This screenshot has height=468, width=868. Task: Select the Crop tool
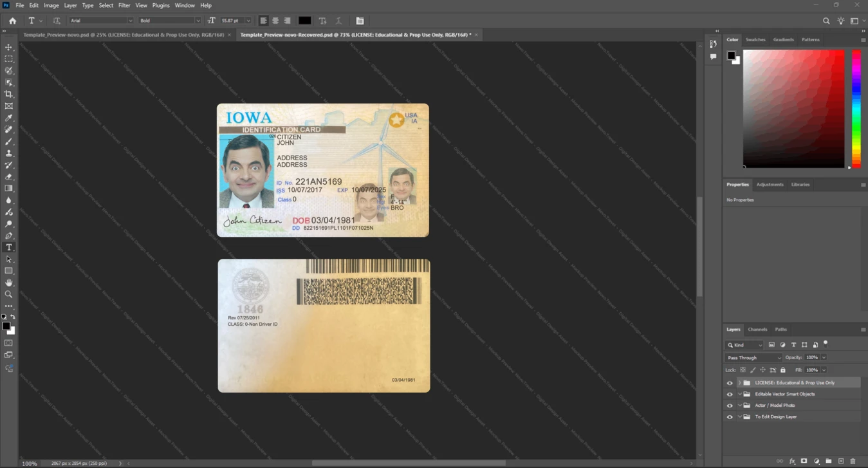(x=9, y=94)
